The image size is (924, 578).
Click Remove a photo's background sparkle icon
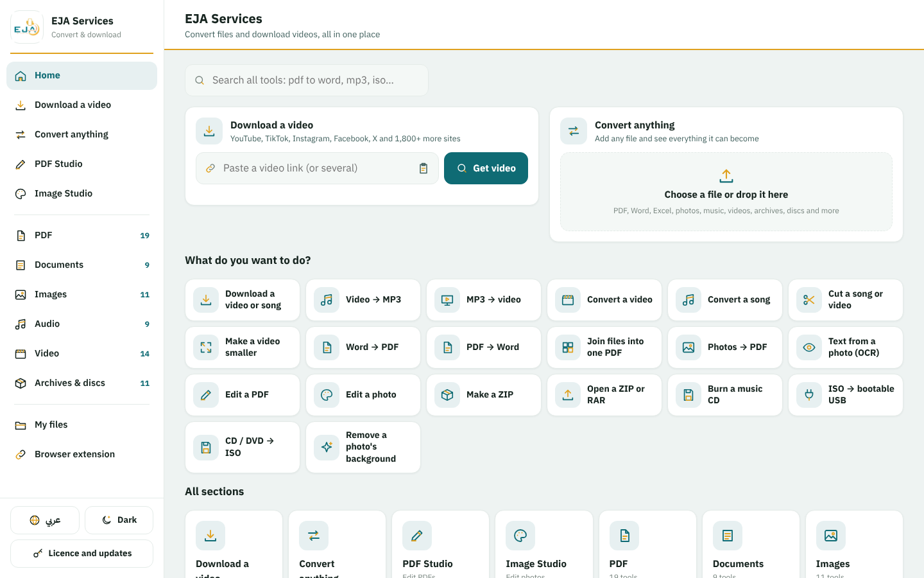[327, 448]
